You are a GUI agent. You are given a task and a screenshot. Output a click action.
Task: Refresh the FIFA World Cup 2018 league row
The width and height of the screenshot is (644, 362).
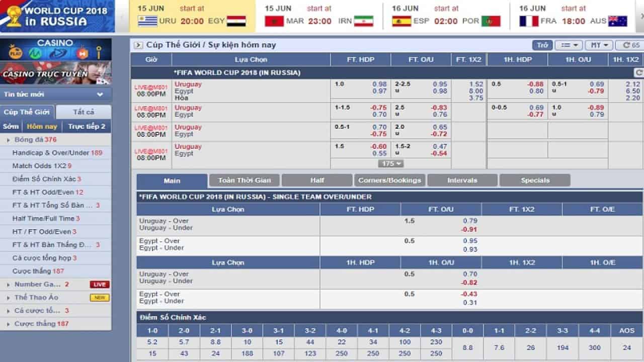(x=638, y=73)
